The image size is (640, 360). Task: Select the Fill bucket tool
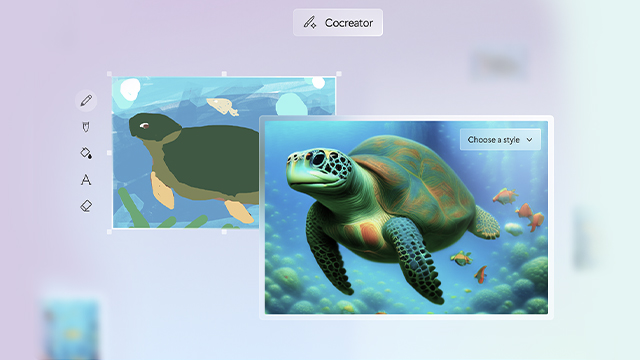[86, 153]
